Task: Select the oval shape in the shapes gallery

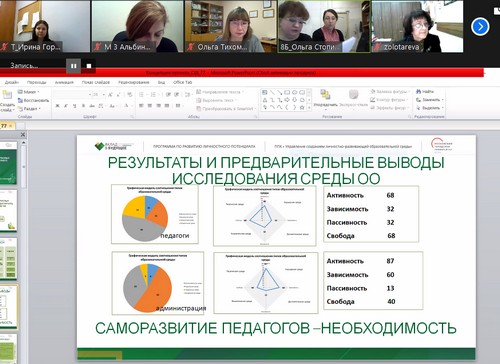Action: pyautogui.click(x=295, y=92)
